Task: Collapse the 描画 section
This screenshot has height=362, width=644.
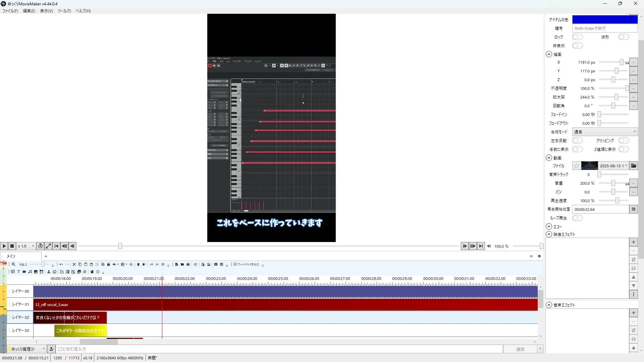Action: 549,54
